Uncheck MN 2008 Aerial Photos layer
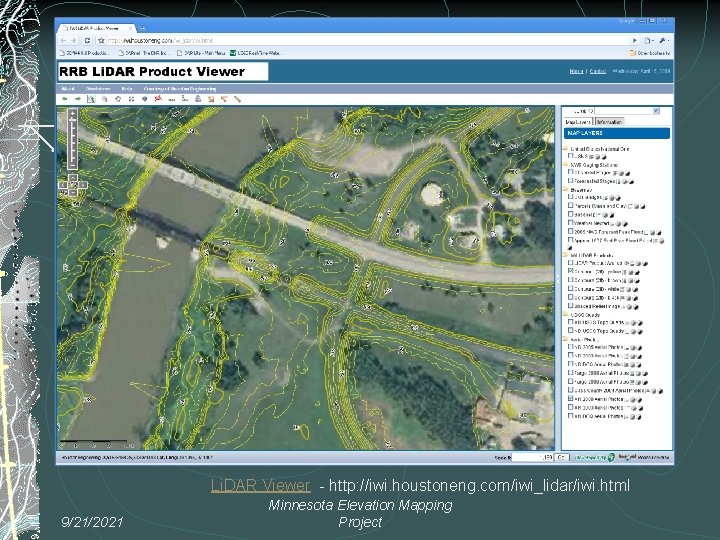720x540 pixels. (x=571, y=399)
